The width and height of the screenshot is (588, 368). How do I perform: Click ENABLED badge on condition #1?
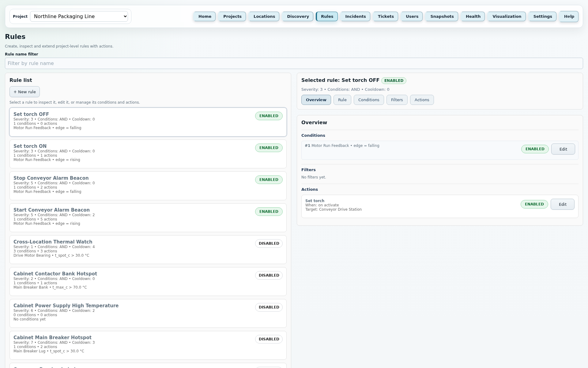pyautogui.click(x=535, y=149)
